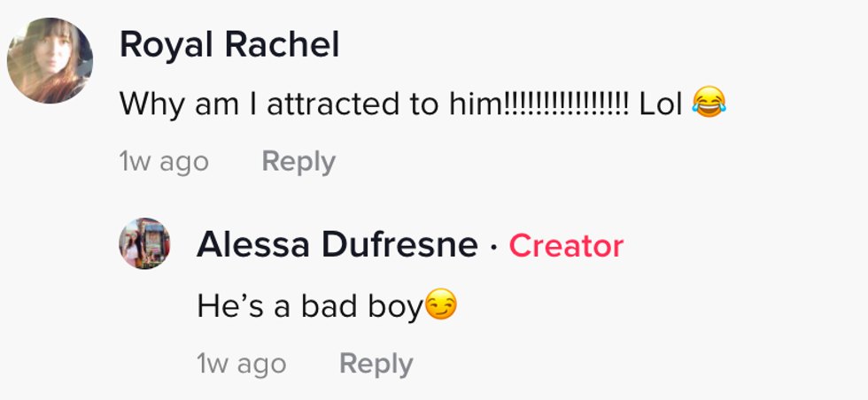Click Alessa Dufresne's small avatar
The image size is (868, 400).
coord(144,243)
